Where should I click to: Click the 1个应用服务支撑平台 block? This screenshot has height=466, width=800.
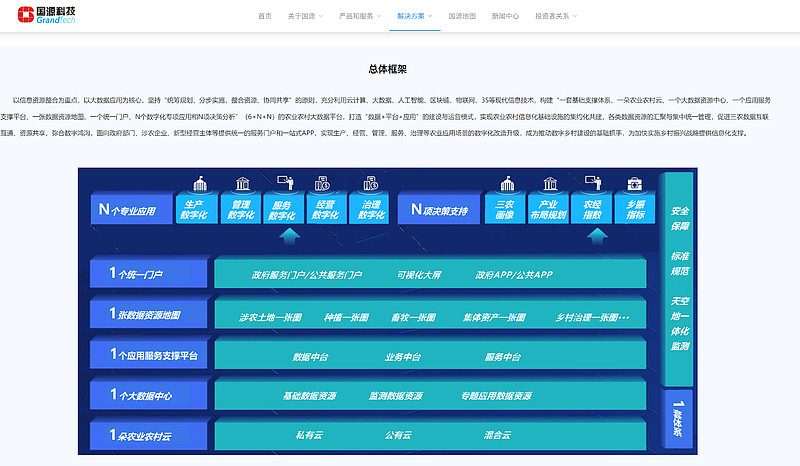pyautogui.click(x=149, y=354)
